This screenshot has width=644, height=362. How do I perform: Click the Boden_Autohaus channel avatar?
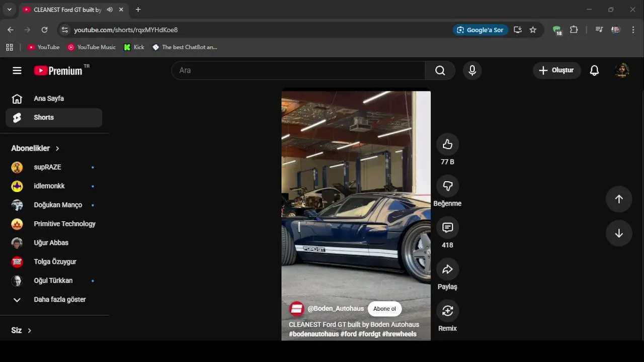click(297, 309)
